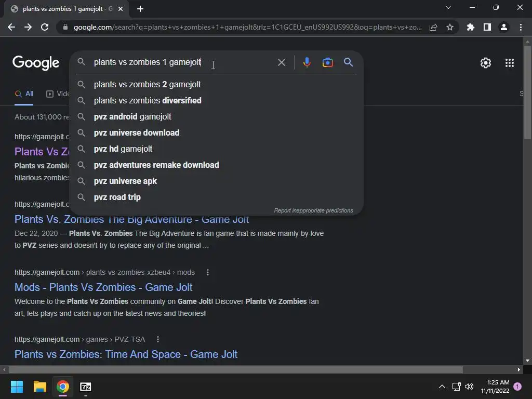
Task: Open Mods - Plants Vs Zombies - Game Jolt
Action: click(x=103, y=287)
